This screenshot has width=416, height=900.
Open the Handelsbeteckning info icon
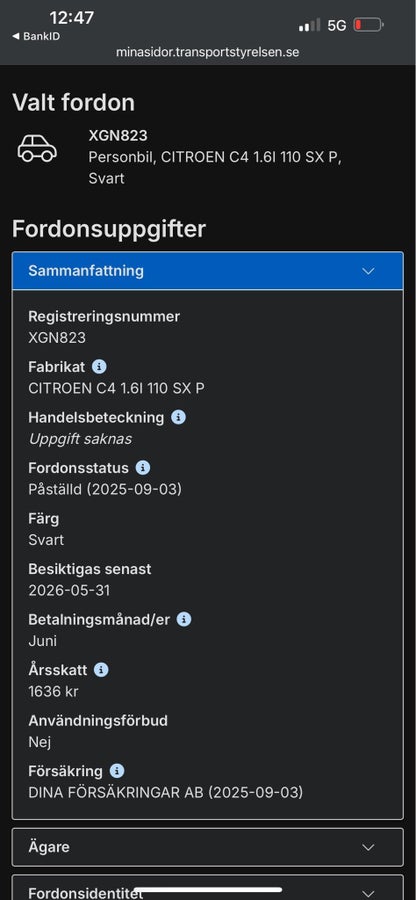pos(178,417)
